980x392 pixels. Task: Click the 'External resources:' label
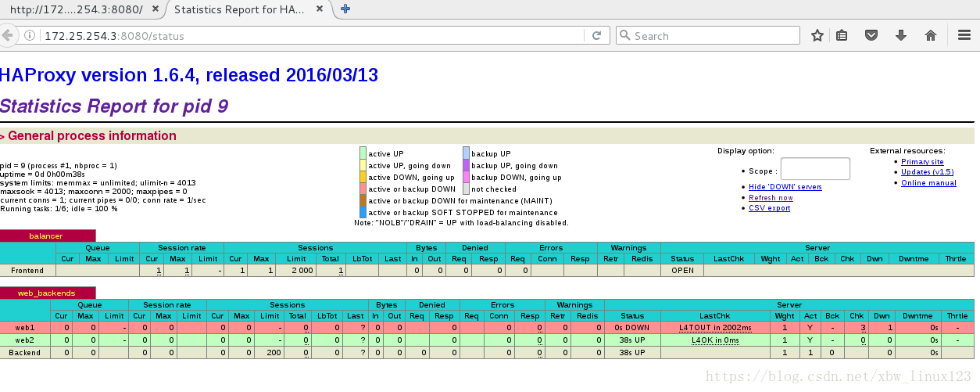point(907,151)
